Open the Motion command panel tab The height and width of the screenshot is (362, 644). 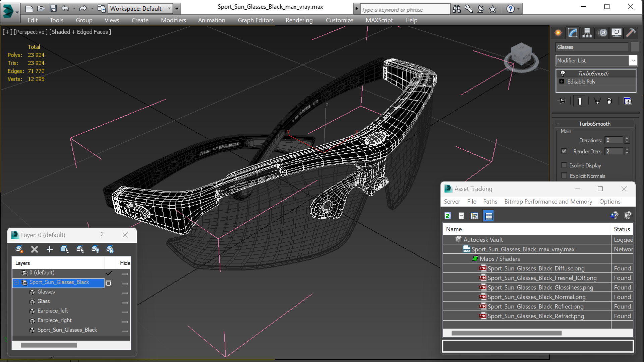tap(602, 33)
